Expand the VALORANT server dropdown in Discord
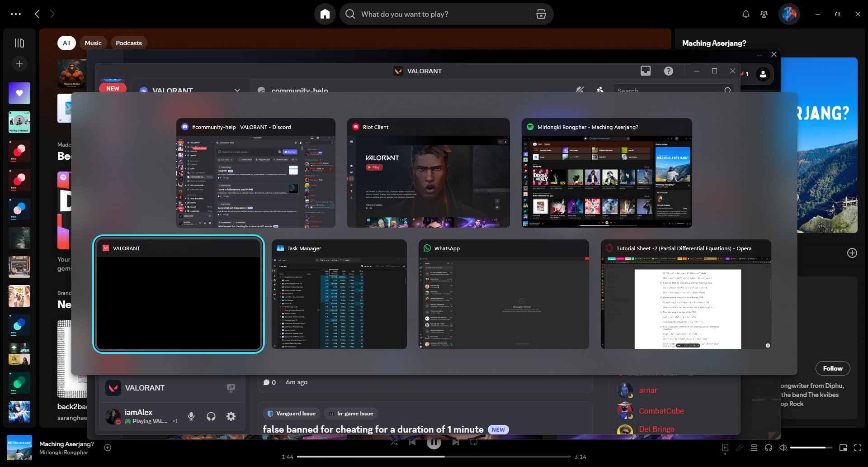 pyautogui.click(x=237, y=90)
